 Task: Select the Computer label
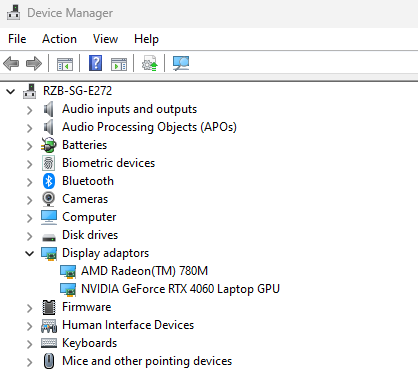coord(89,217)
